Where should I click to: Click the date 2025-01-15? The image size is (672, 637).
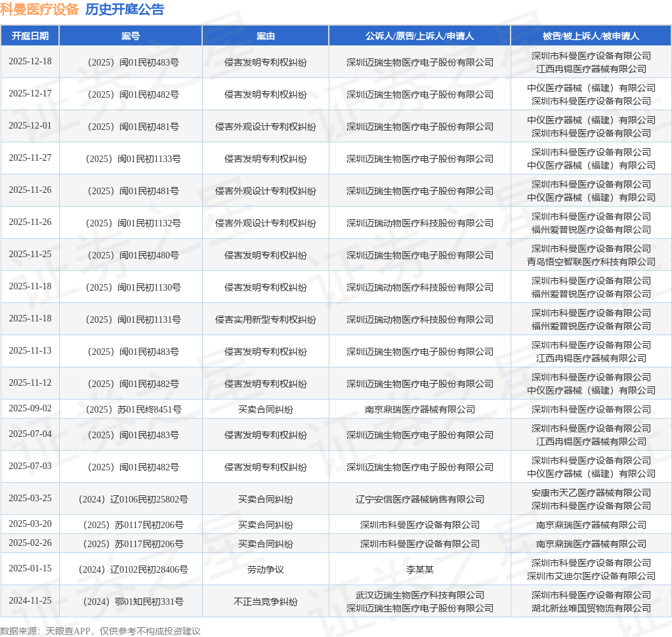pyautogui.click(x=30, y=569)
